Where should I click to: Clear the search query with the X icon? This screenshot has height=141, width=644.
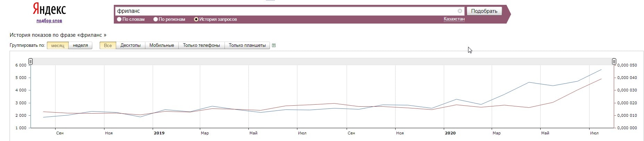click(460, 11)
